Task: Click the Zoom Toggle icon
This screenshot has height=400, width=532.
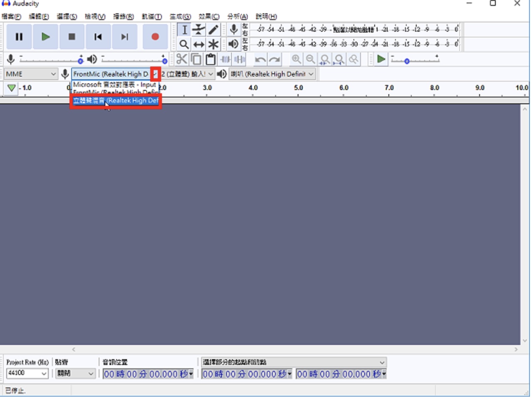Action: [x=354, y=59]
